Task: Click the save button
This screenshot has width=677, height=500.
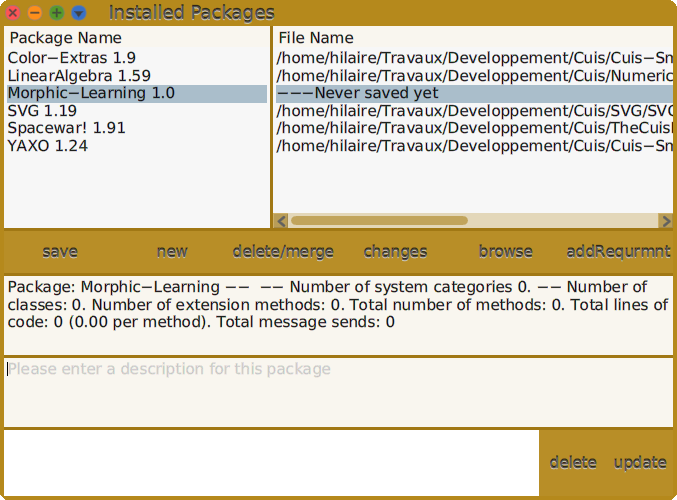Action: click(x=60, y=252)
